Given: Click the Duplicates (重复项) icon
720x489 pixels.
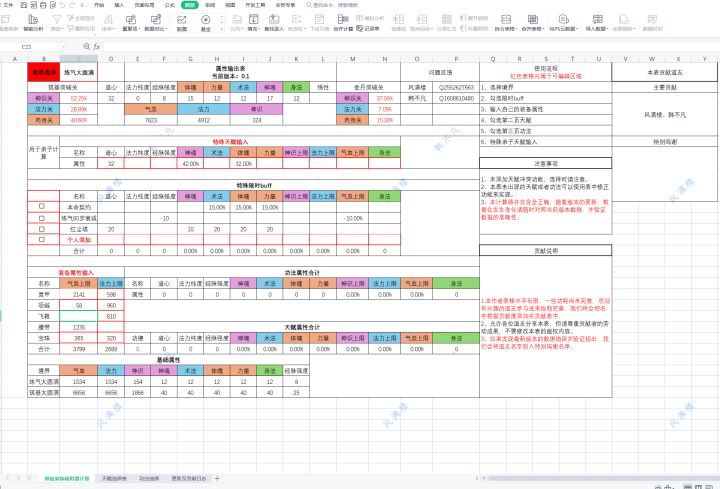Looking at the screenshot, I should (130, 19).
